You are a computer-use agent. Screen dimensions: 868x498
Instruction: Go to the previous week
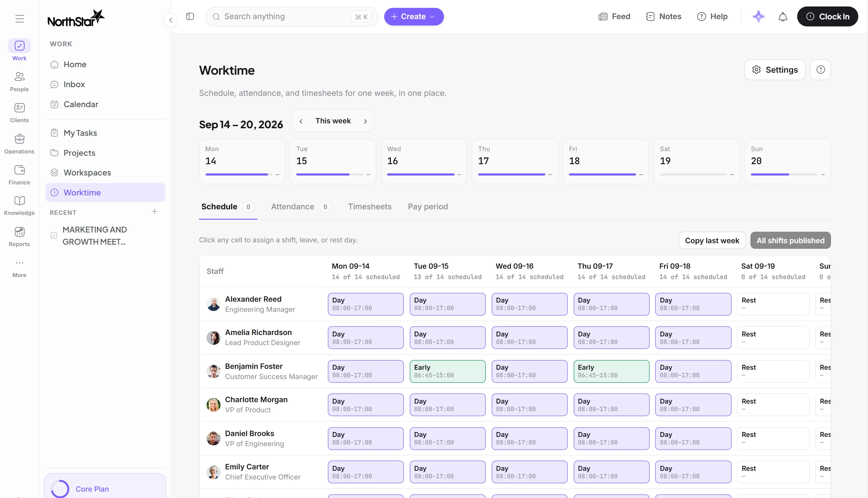301,121
